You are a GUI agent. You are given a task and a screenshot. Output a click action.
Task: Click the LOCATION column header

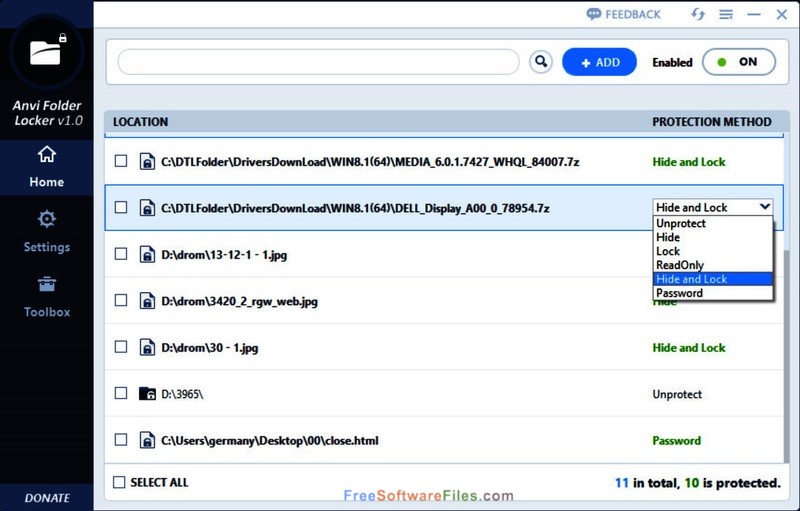pos(140,122)
